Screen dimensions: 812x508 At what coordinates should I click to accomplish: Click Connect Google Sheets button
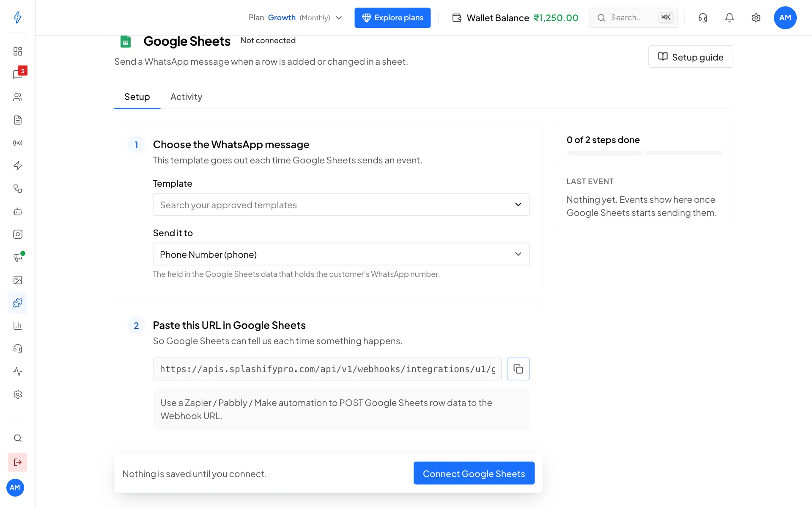tap(474, 473)
